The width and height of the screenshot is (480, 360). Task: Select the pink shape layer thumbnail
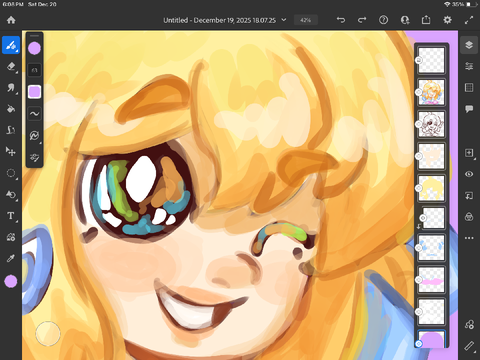[x=431, y=280]
